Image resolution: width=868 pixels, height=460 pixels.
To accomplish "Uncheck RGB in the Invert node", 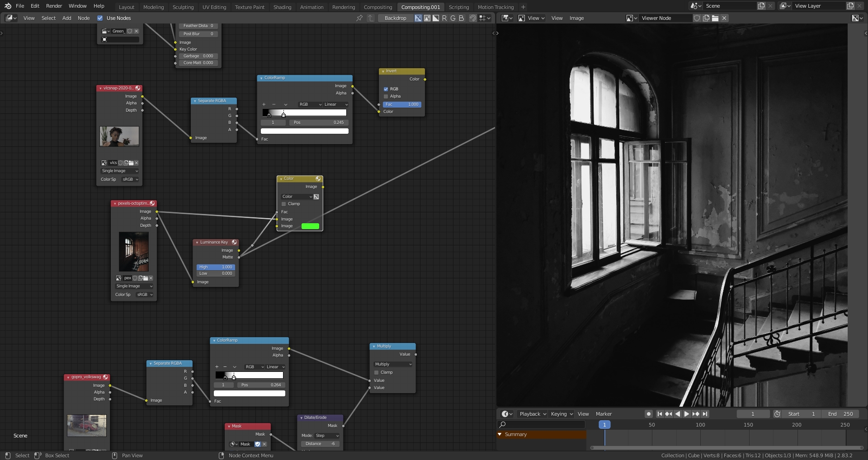I will tap(386, 89).
